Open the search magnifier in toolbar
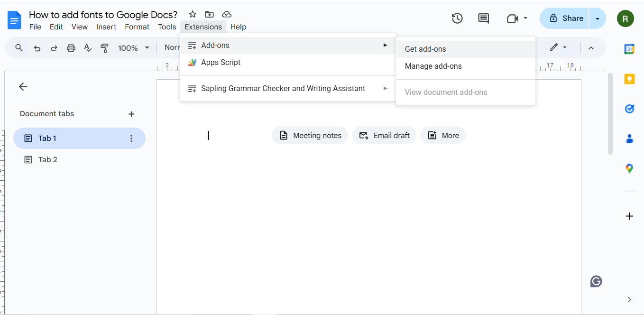The width and height of the screenshot is (644, 315). (x=19, y=48)
